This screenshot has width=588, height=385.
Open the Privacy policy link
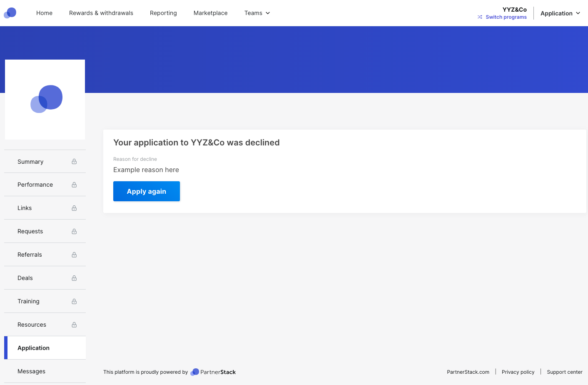pyautogui.click(x=518, y=372)
